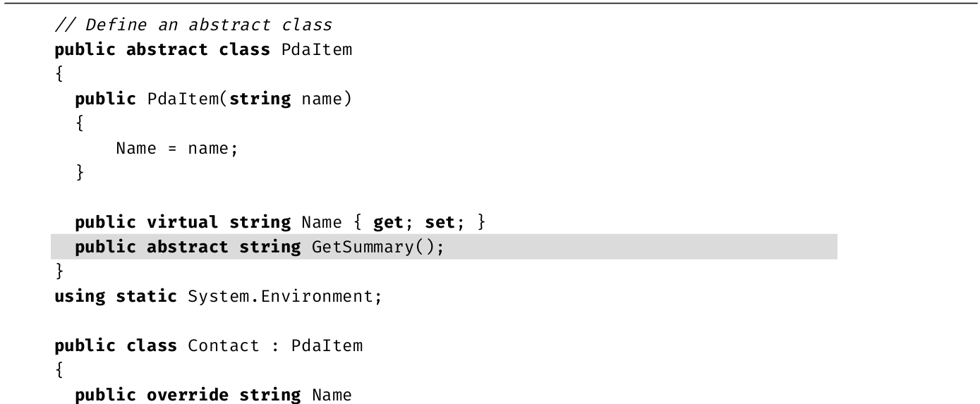Click the 'static' keyword
980x404 pixels.
[x=146, y=297]
